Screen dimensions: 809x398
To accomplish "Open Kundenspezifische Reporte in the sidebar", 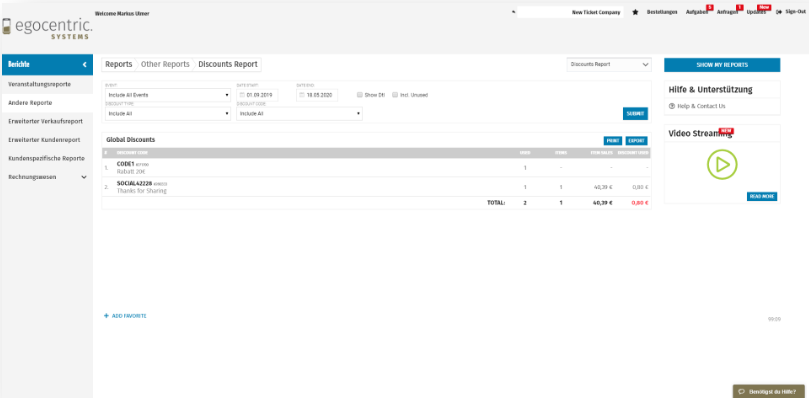I will pyautogui.click(x=47, y=158).
